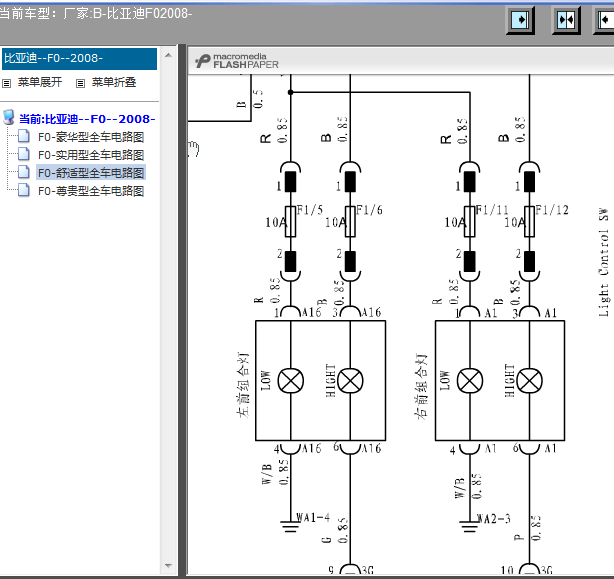Open F0-尊贵型全车电路图 document
The height and width of the screenshot is (579, 614).
point(91,191)
